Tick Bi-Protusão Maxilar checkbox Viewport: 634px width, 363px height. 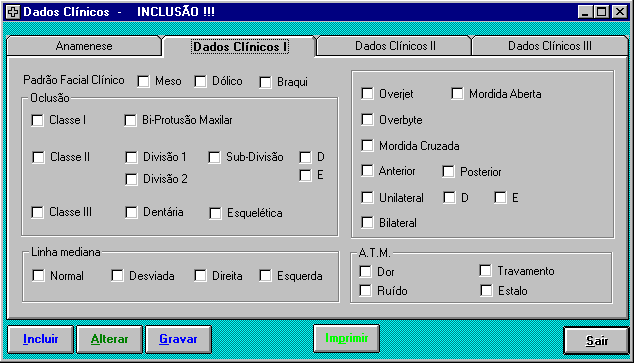130,120
